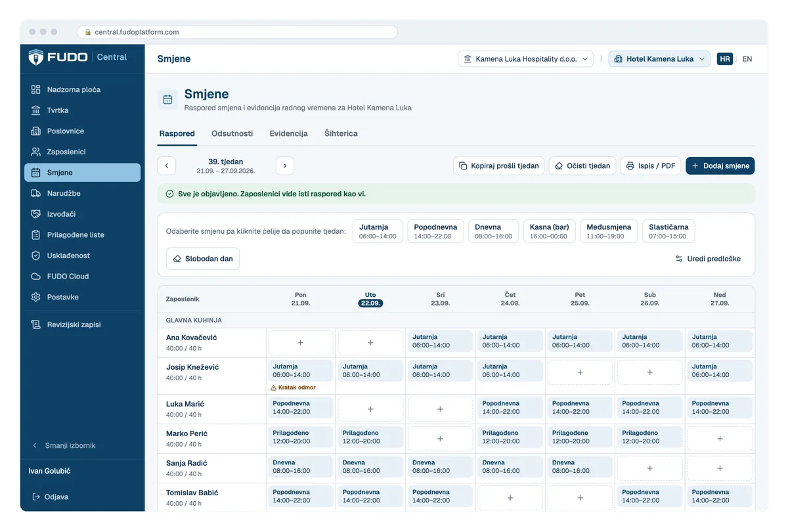Click the Narudžbe truck icon
The image size is (788, 532).
pyautogui.click(x=36, y=193)
